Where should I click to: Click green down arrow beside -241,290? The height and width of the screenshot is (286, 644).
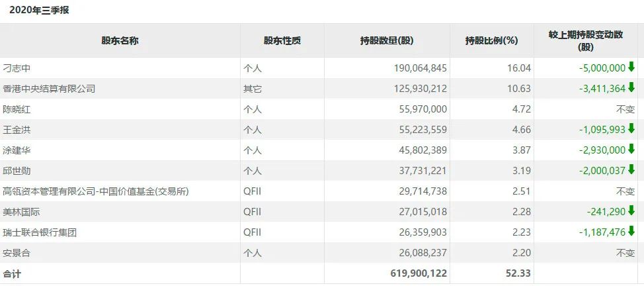[x=631, y=211]
